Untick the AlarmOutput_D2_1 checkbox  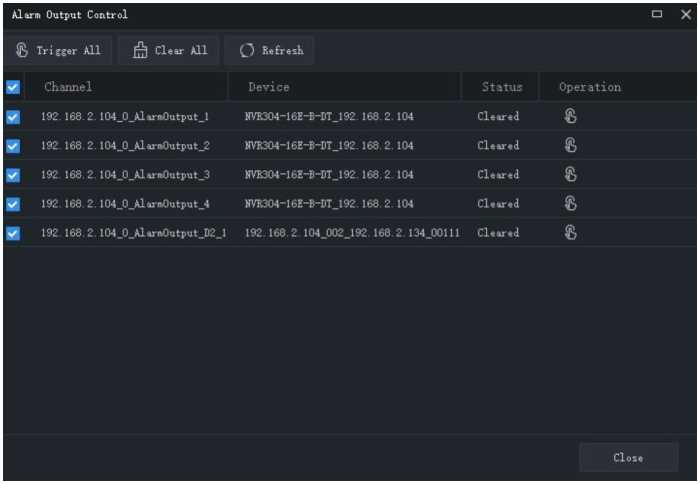click(13, 233)
